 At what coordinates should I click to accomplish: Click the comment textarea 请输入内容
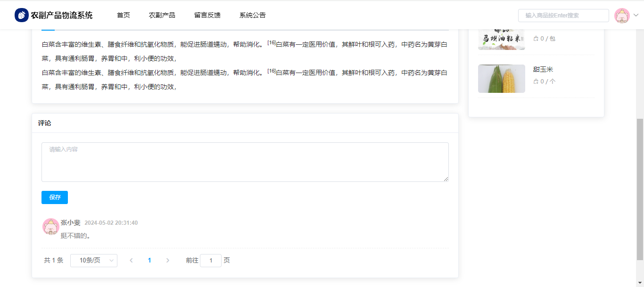pos(245,162)
